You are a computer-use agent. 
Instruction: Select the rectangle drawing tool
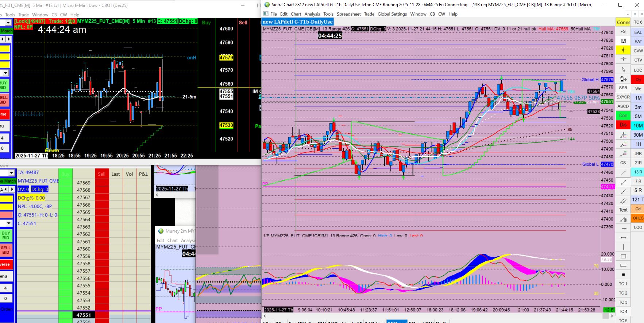pos(623,256)
